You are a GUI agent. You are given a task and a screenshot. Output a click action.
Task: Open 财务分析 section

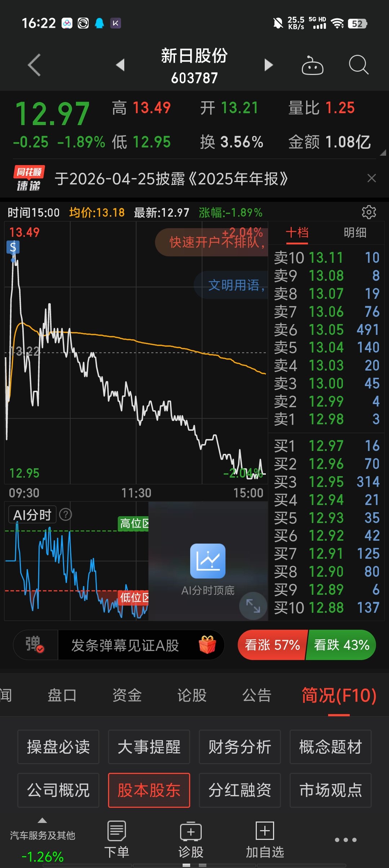click(x=240, y=747)
